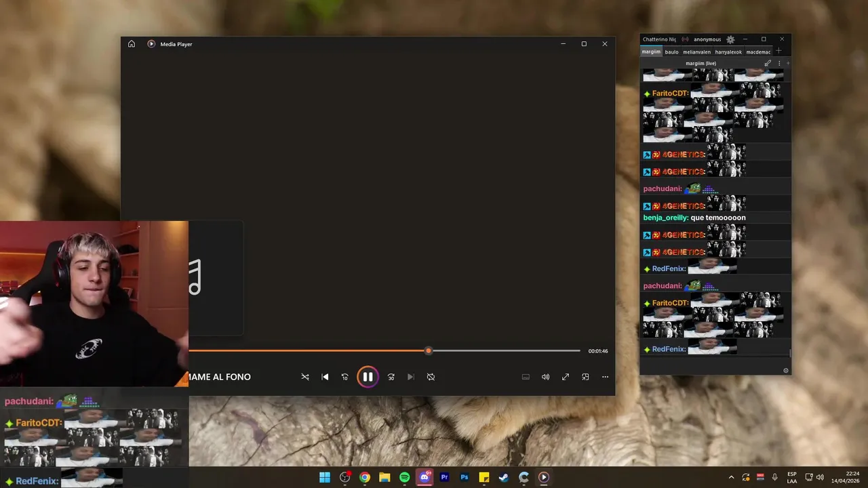Open File Explorer from taskbar

pyautogui.click(x=384, y=477)
